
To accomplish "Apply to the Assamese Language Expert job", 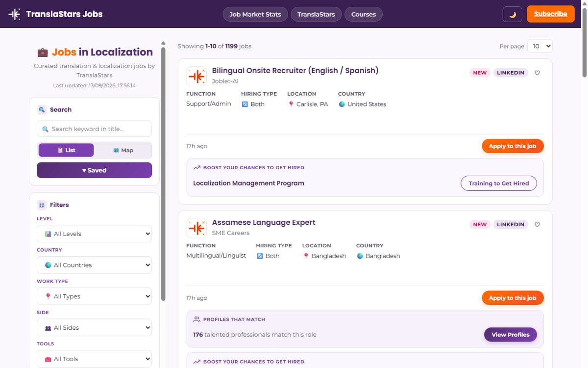I will pos(513,298).
